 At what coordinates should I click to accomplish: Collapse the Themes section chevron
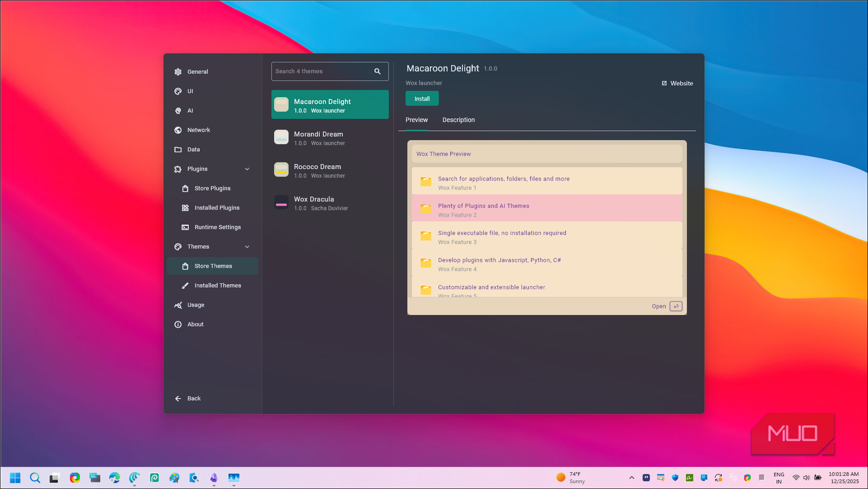click(247, 246)
